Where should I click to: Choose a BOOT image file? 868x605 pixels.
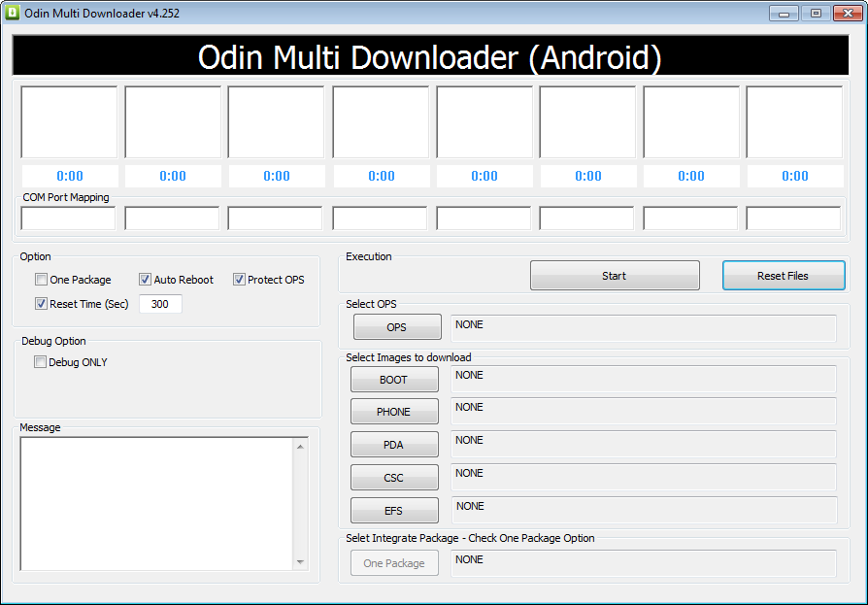pos(393,380)
